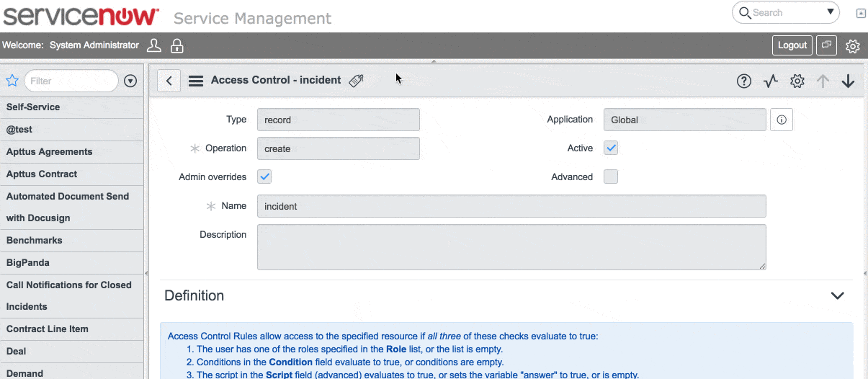This screenshot has width=868, height=379.
Task: Go to next record with down arrow
Action: click(x=848, y=81)
